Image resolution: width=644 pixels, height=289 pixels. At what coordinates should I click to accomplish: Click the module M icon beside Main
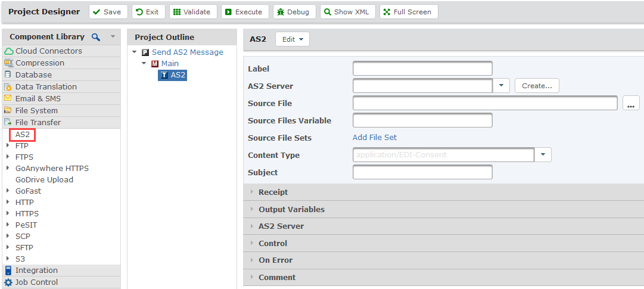click(155, 64)
